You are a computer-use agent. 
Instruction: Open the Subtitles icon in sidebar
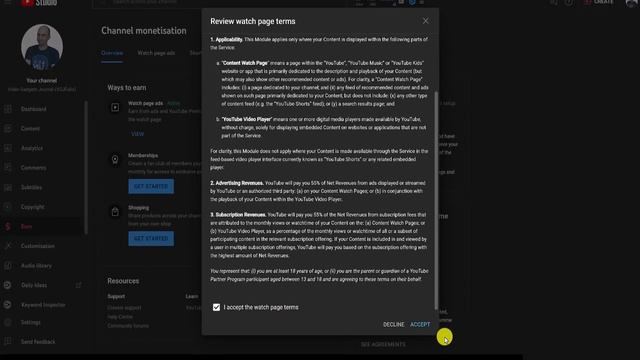click(x=8, y=187)
